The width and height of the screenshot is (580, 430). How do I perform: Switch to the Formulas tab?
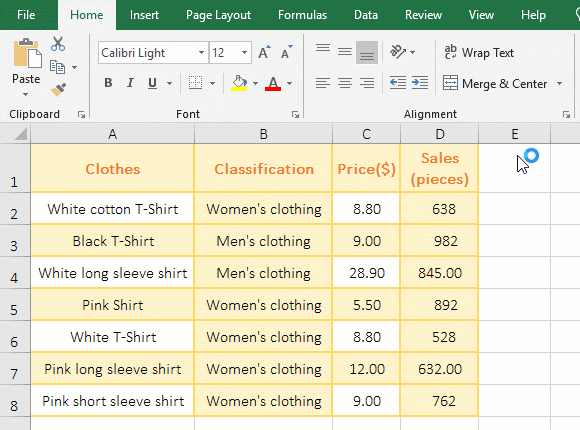tap(303, 15)
